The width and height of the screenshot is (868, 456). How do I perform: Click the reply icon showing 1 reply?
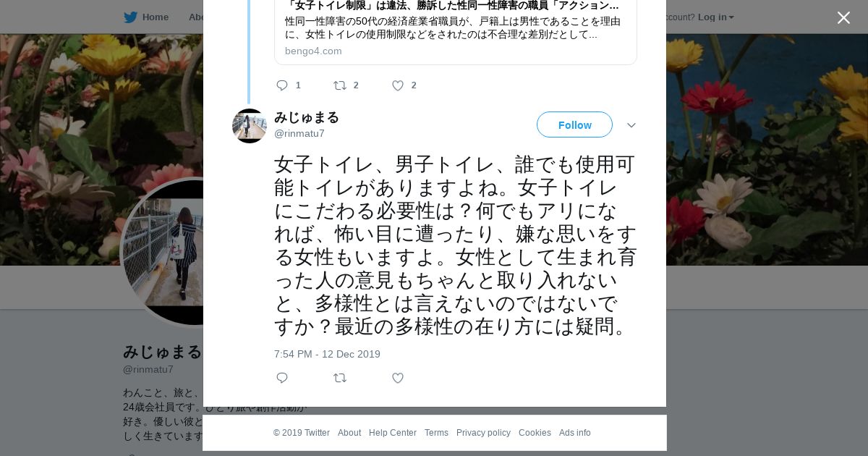point(282,85)
